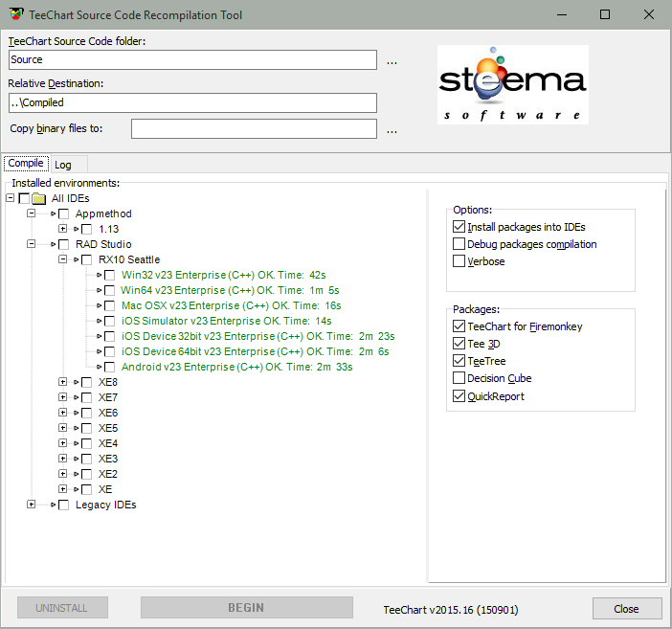Select the iOS Device 32bit v23 row
Viewport: 672px width, 629px height.
(x=258, y=336)
